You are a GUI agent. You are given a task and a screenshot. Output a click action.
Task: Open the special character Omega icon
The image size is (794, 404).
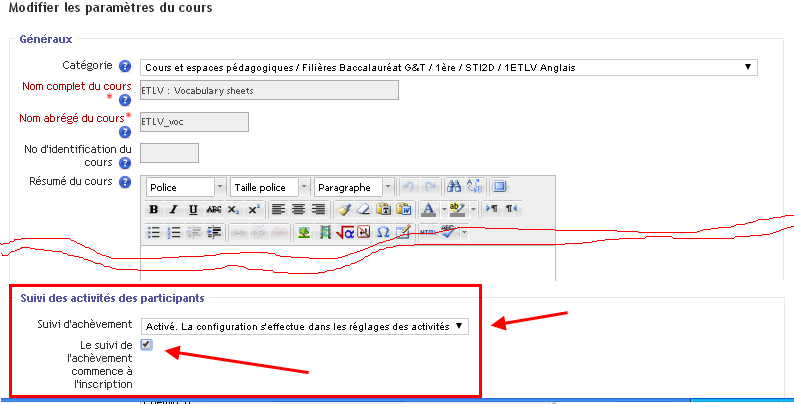pos(383,232)
